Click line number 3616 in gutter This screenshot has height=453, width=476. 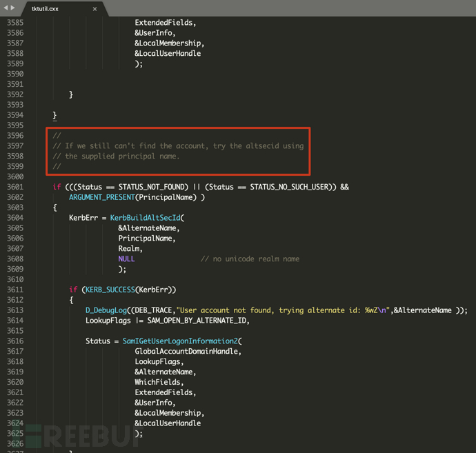[x=15, y=341]
